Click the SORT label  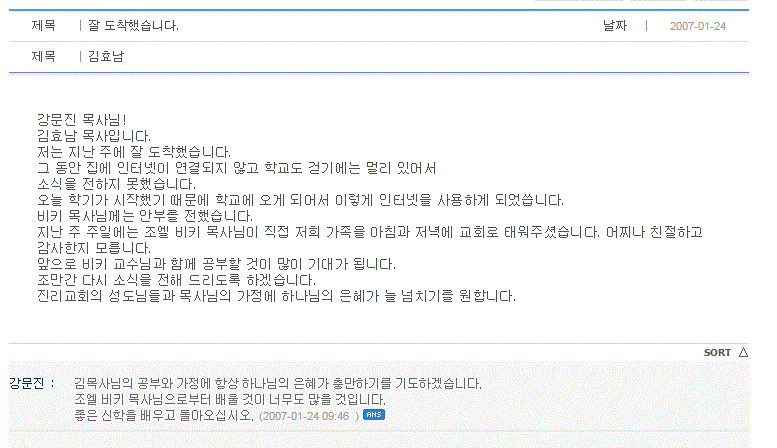click(717, 352)
